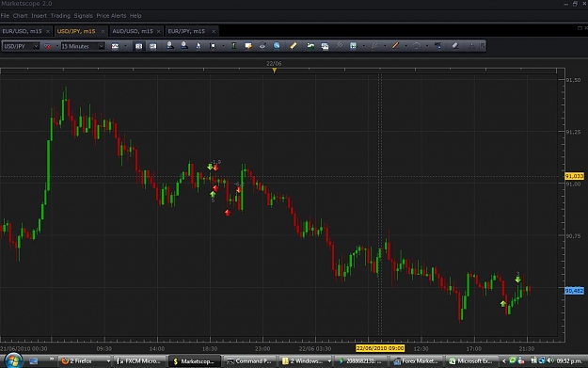The width and height of the screenshot is (588, 368).
Task: Close the AUD/USD, m15 chart tab
Action: pos(159,31)
